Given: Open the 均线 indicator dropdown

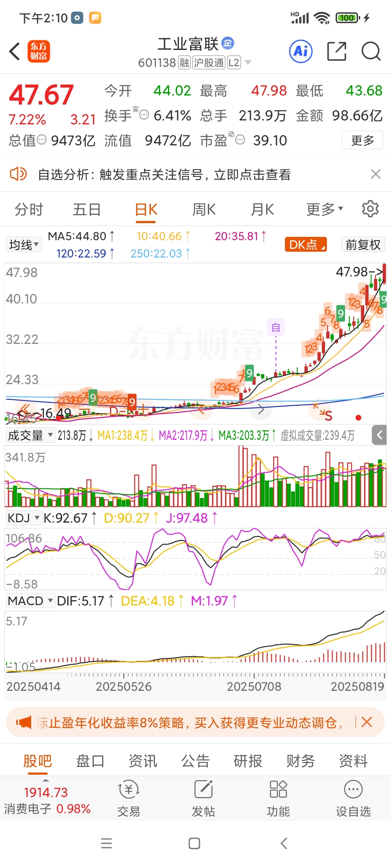Looking at the screenshot, I should 24,244.
